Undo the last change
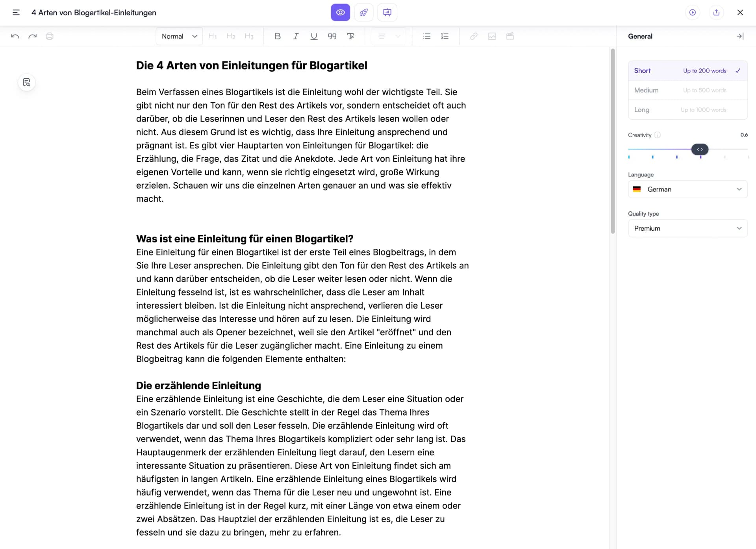This screenshot has width=756, height=549. point(15,36)
